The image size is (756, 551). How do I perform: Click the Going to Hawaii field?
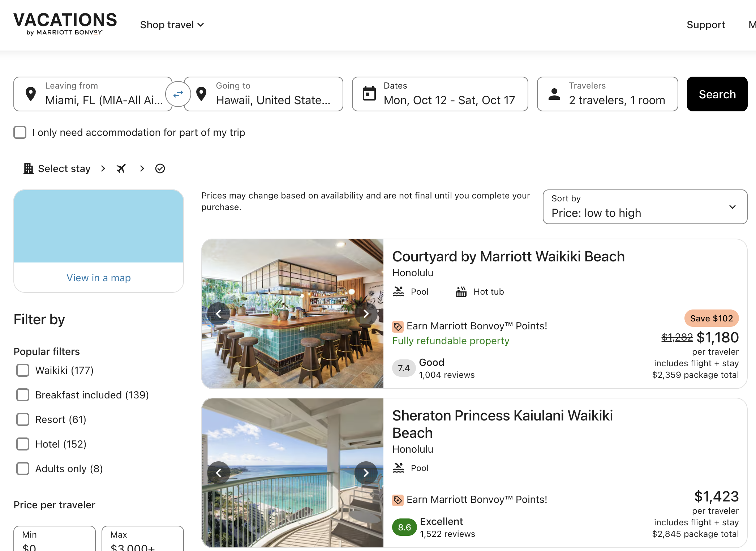coord(263,94)
